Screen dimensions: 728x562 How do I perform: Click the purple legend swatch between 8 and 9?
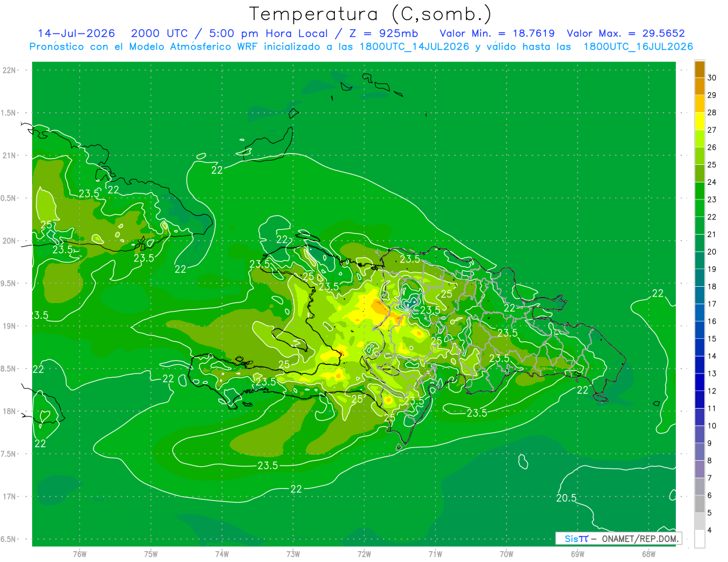coord(699,452)
